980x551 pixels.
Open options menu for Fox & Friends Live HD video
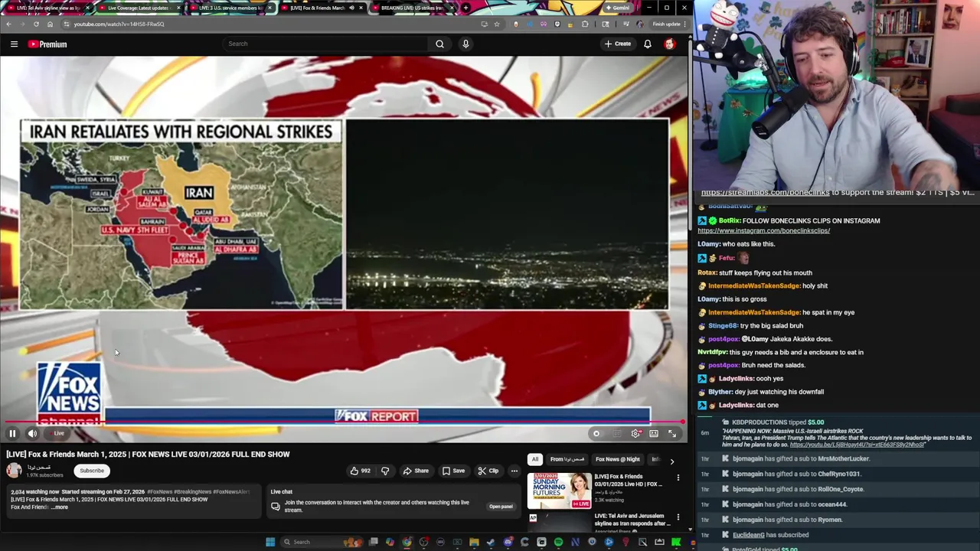(x=678, y=478)
